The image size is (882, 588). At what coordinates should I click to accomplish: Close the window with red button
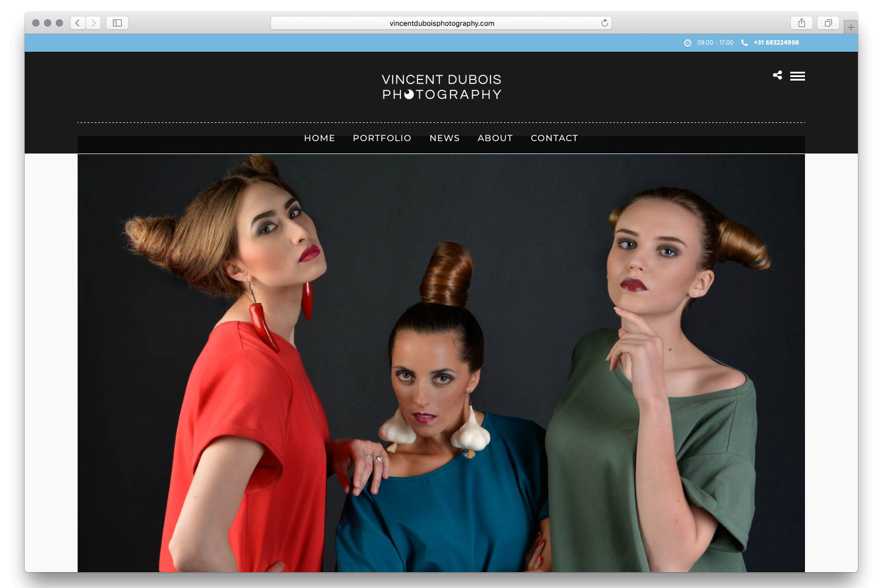pos(36,23)
